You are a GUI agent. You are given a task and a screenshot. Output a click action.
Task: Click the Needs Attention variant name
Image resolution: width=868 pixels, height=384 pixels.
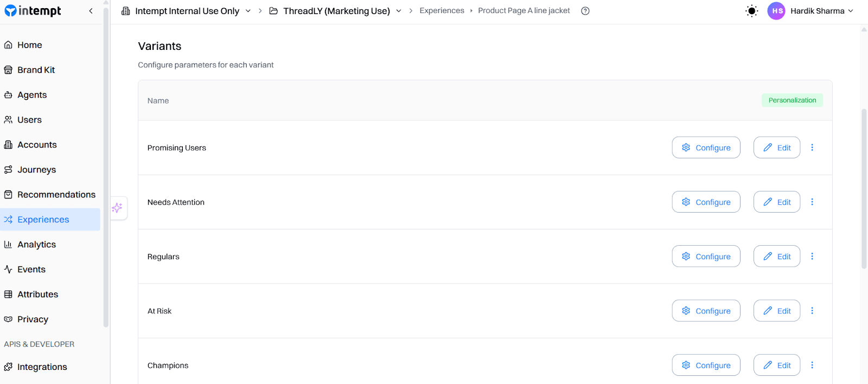[176, 202]
